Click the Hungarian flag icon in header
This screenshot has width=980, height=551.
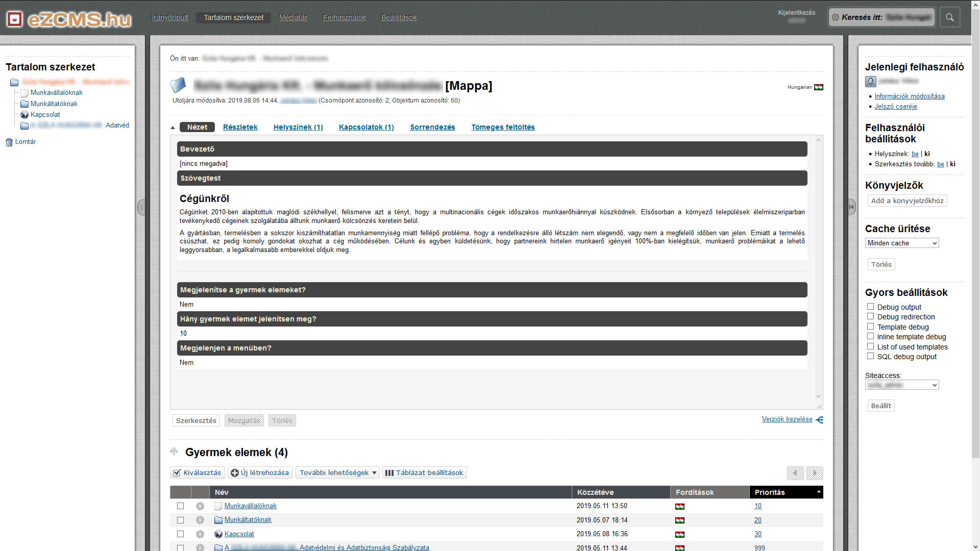(x=819, y=87)
